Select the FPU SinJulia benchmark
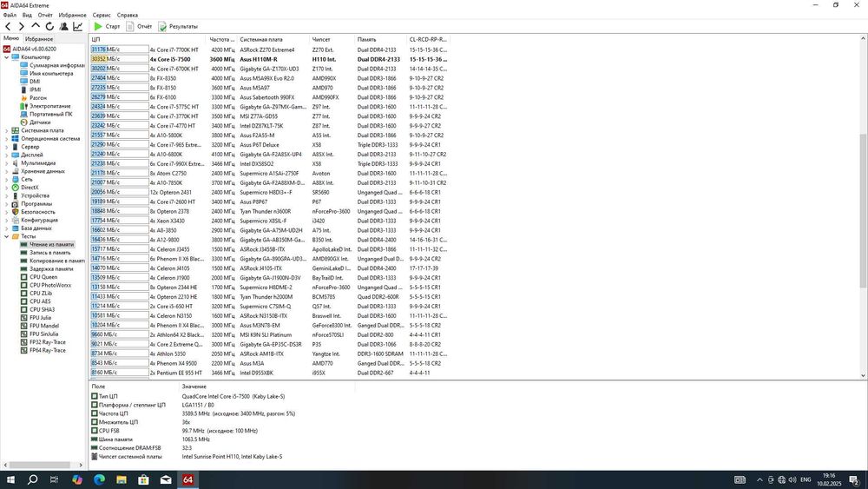The width and height of the screenshot is (868, 489). click(43, 334)
